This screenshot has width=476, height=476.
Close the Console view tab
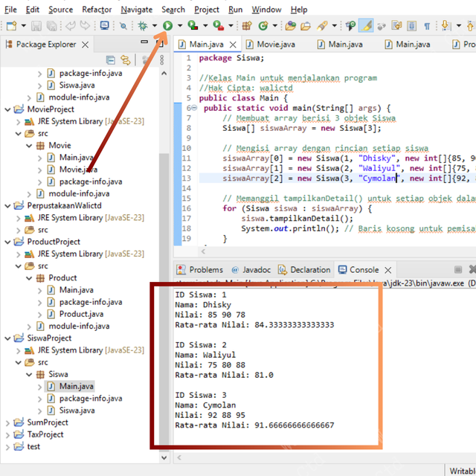[389, 269]
